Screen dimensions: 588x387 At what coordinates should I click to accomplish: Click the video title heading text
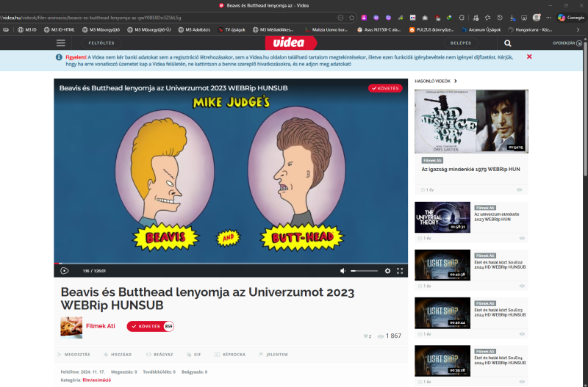click(207, 299)
